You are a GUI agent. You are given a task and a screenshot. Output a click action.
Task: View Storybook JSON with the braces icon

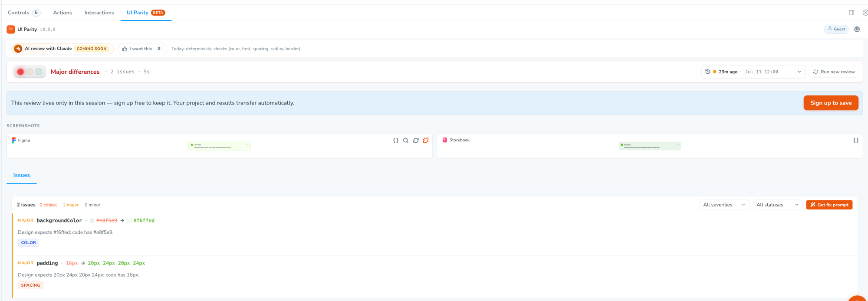click(x=855, y=141)
